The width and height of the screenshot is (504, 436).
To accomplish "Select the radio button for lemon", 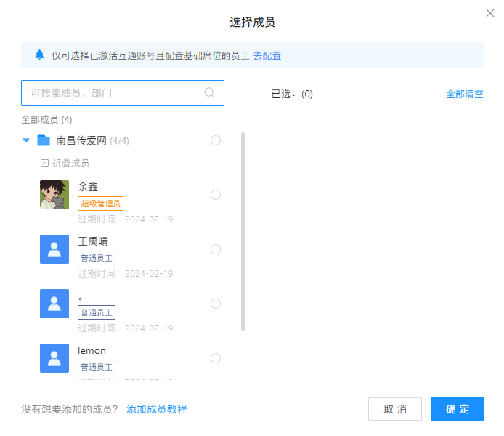I will click(x=216, y=358).
